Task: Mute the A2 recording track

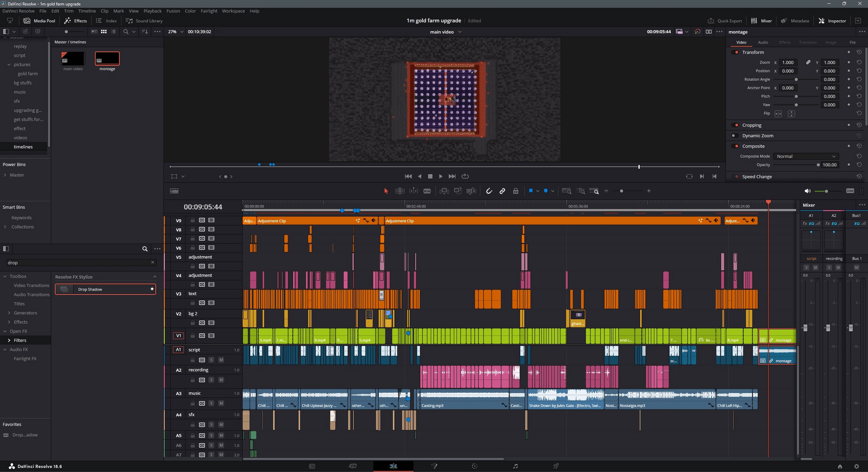Action: 221,380
